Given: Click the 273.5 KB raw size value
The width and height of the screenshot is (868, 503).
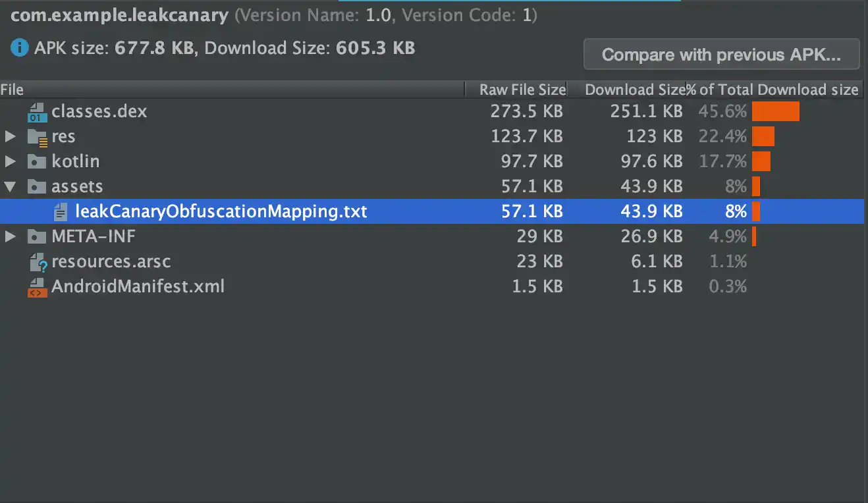Looking at the screenshot, I should coord(527,112).
